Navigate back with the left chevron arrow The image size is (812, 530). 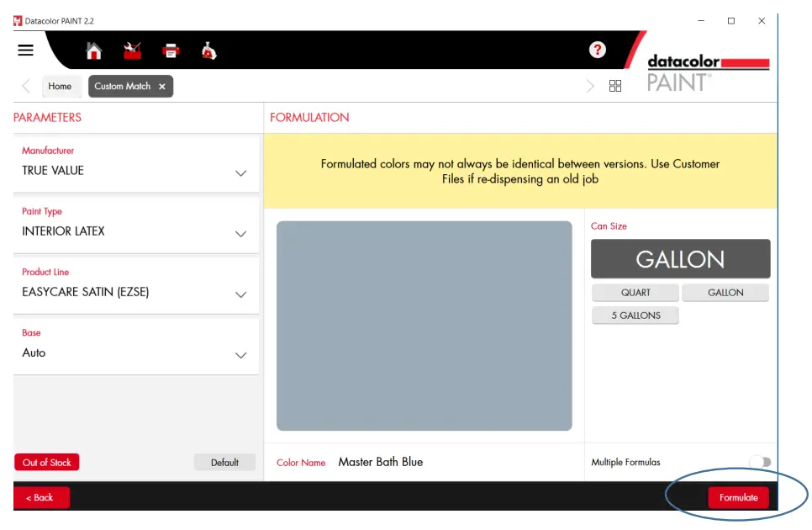click(x=26, y=86)
